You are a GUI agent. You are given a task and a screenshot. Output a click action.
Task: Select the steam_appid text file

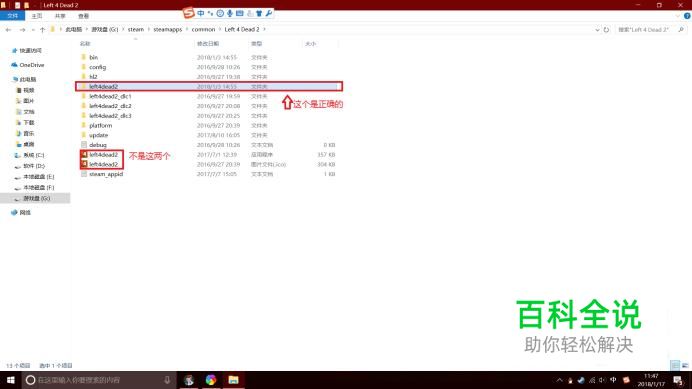tap(106, 174)
